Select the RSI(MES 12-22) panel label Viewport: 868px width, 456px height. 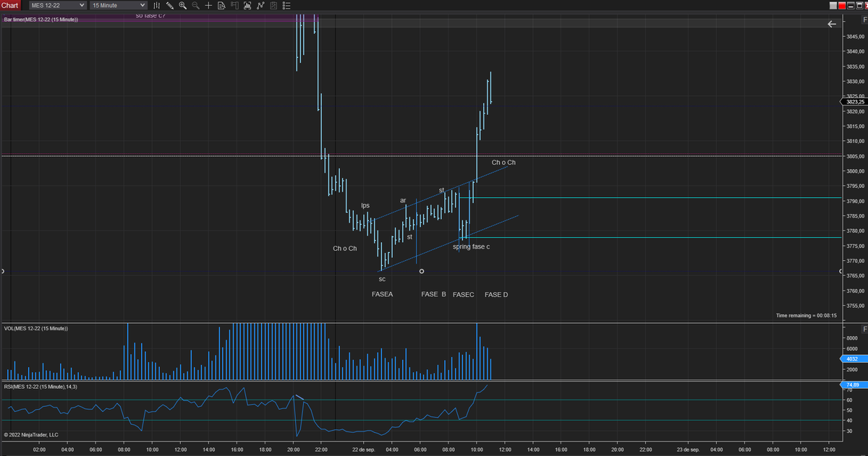[40, 387]
